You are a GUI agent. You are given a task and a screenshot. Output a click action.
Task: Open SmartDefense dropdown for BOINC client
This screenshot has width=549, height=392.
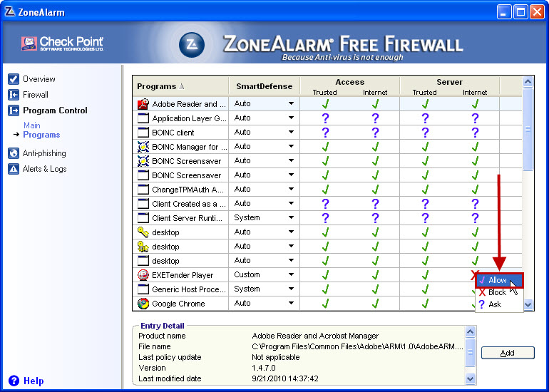coord(291,132)
